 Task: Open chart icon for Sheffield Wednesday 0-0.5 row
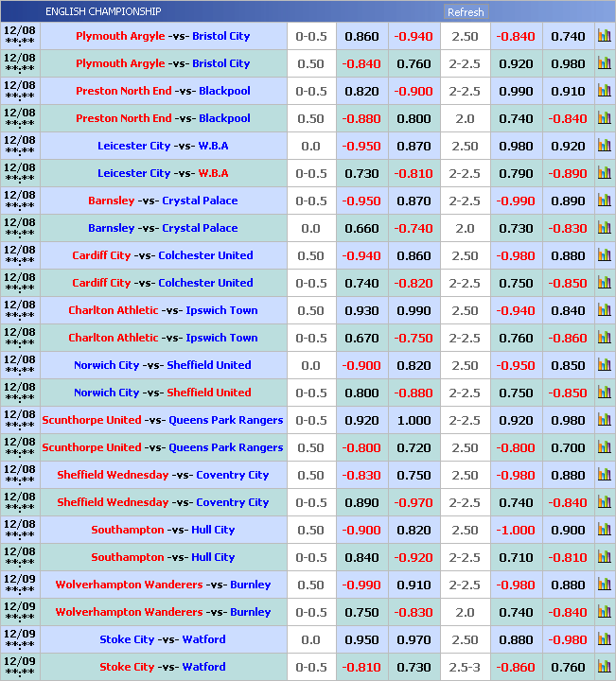[x=605, y=502]
